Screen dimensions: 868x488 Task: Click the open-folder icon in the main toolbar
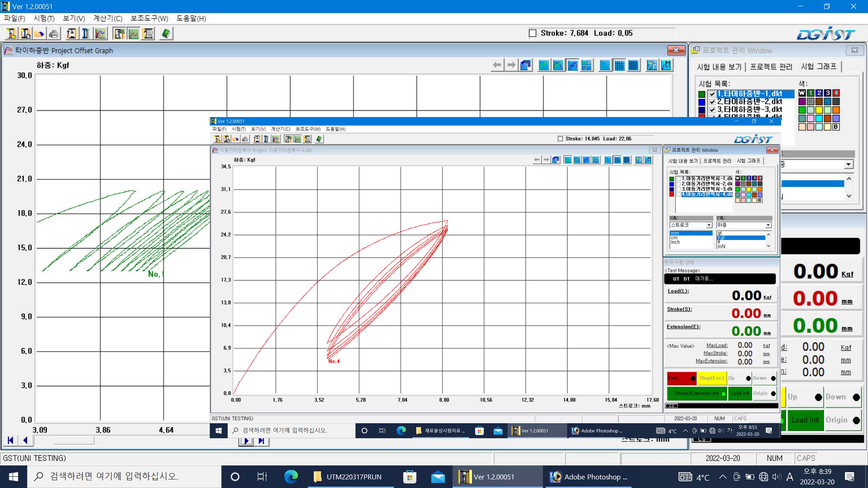(x=39, y=33)
